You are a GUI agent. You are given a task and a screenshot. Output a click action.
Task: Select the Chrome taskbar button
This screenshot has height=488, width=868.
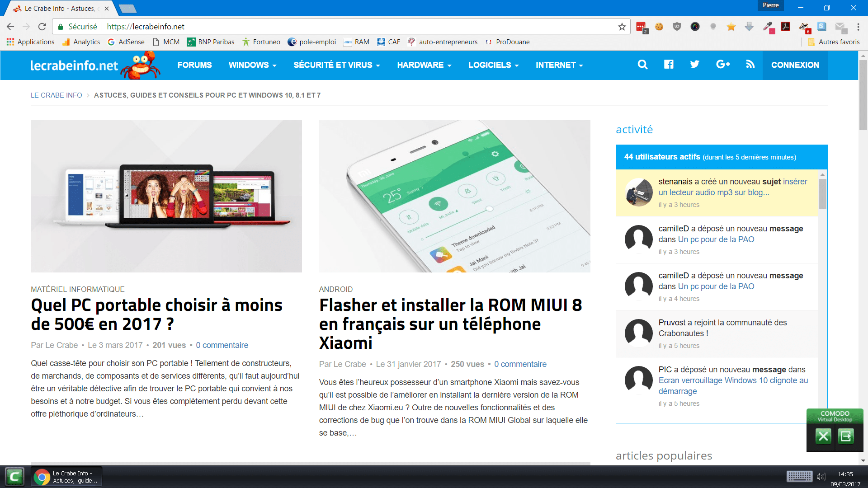tap(67, 477)
